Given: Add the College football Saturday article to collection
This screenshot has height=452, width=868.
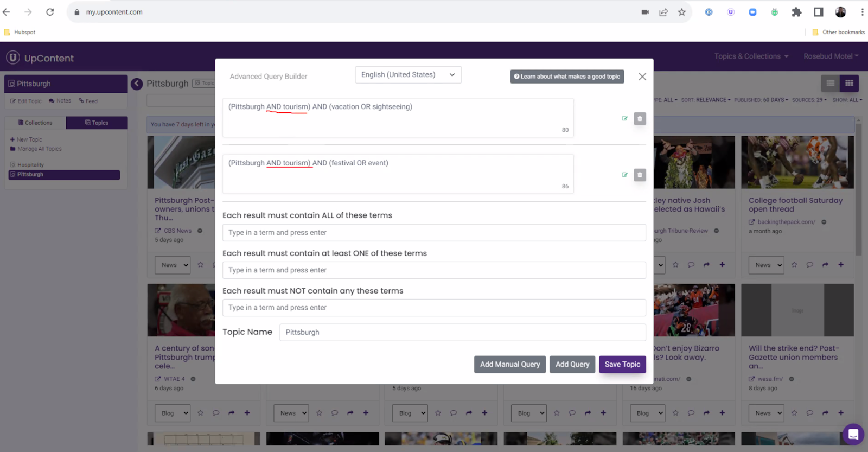Looking at the screenshot, I should 841,265.
